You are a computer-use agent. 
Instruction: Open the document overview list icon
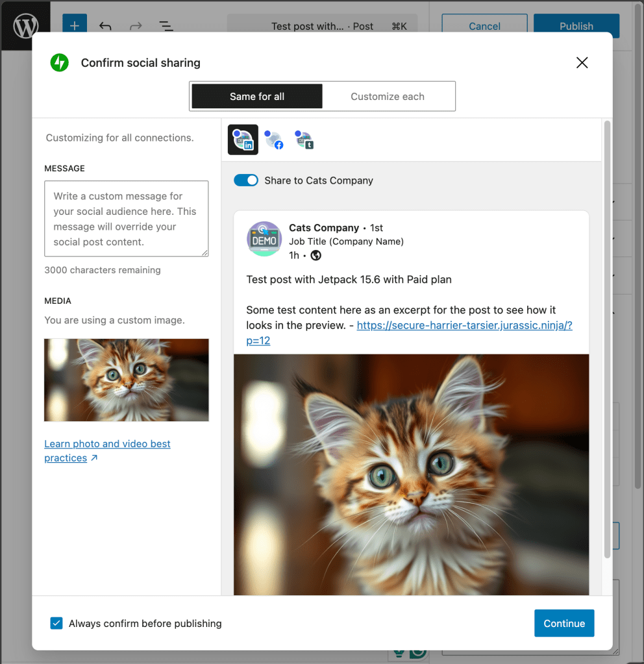[166, 26]
